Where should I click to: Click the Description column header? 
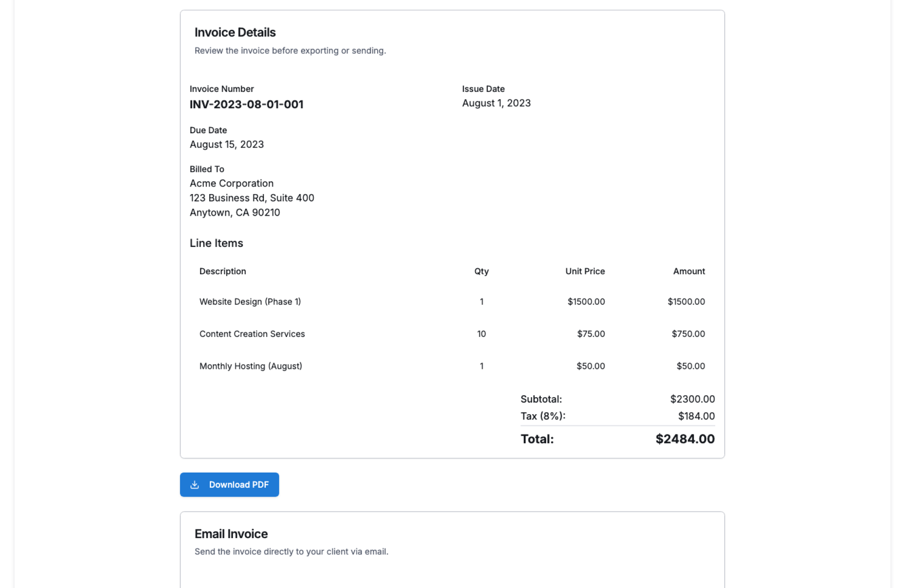click(x=222, y=271)
